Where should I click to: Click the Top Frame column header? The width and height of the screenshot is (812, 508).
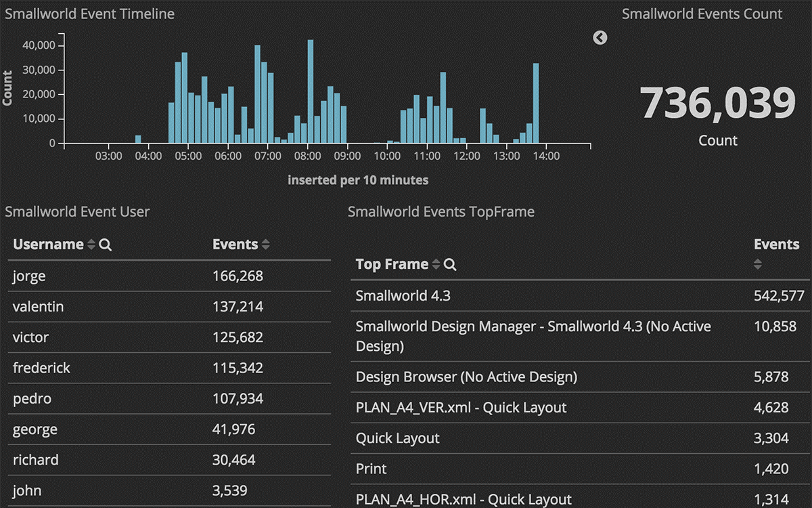click(392, 264)
